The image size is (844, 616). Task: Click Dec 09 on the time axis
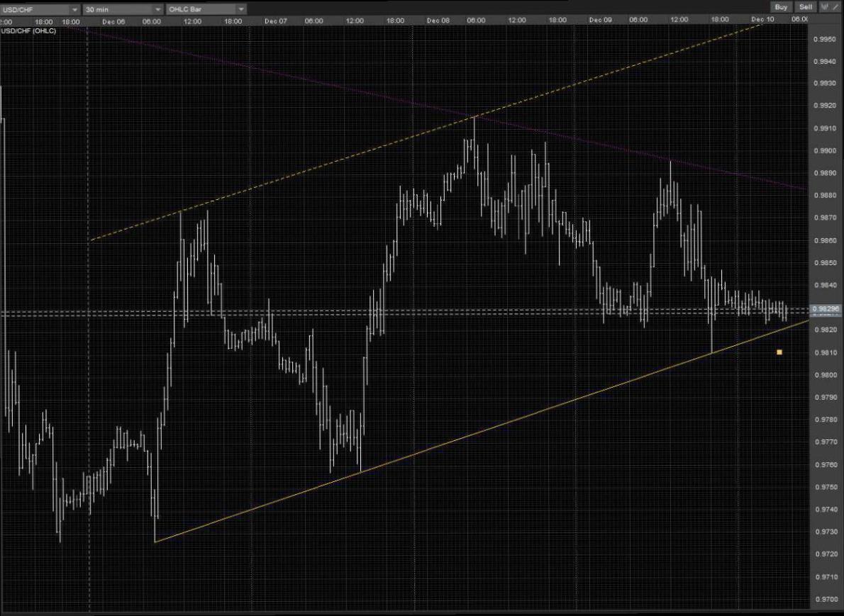(600, 21)
